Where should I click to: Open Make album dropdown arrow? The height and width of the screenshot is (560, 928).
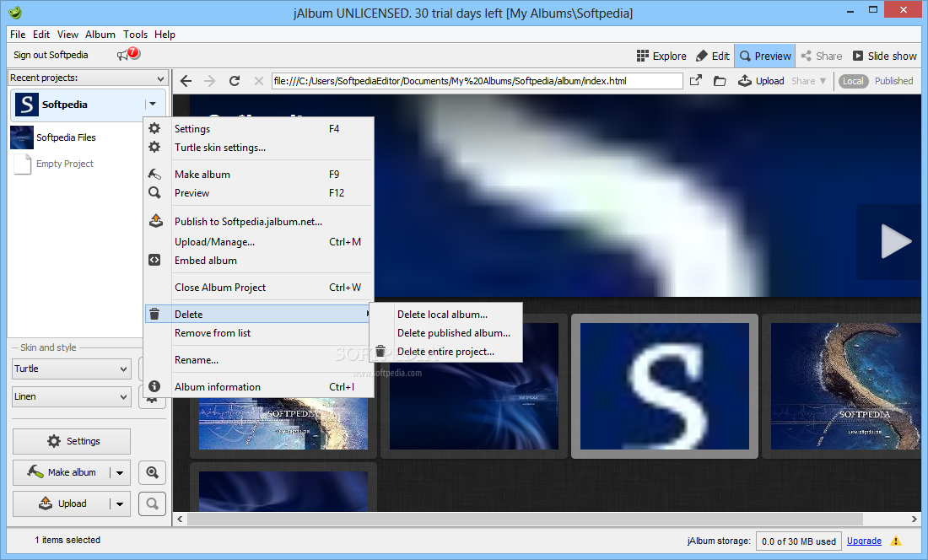[x=120, y=472]
